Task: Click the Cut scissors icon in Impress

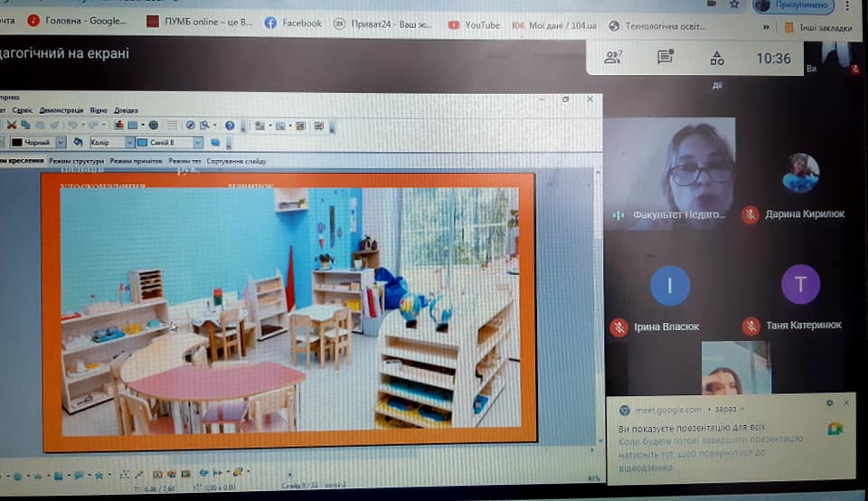Action: (x=12, y=125)
